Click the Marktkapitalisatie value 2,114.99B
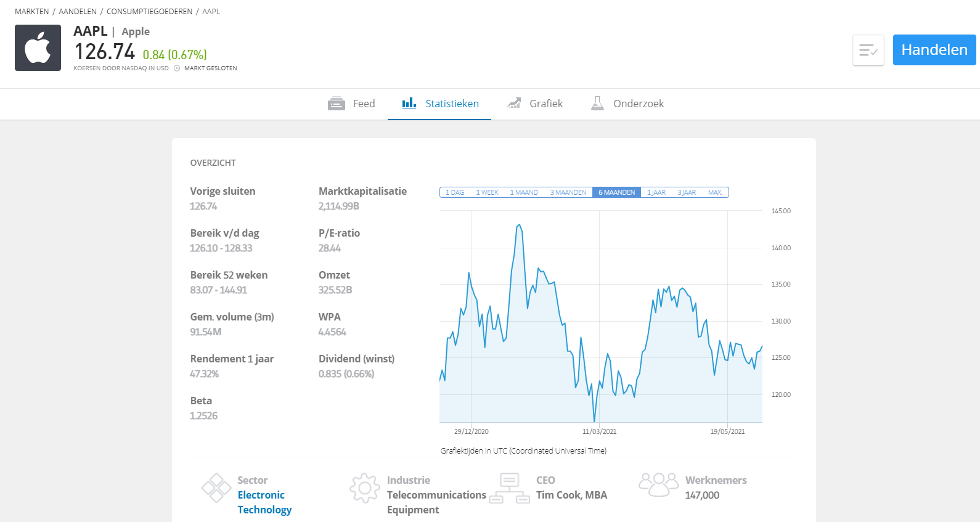Screen dimensions: 980x522 point(339,206)
